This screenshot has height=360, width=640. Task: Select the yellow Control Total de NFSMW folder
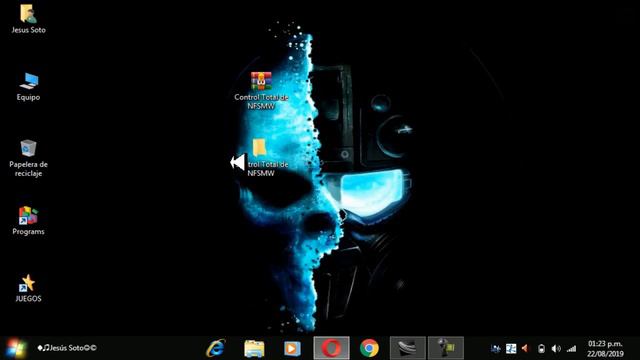pos(261,158)
